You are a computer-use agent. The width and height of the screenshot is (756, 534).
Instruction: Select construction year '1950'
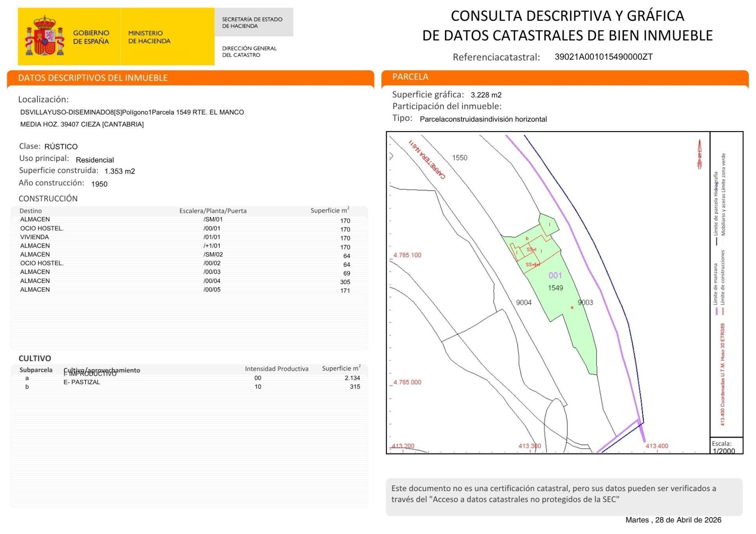click(99, 184)
